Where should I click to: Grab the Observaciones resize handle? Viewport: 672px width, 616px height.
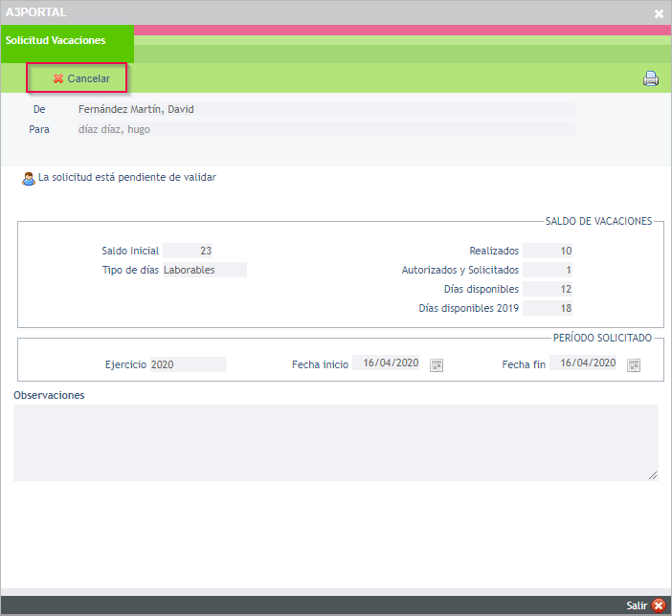click(653, 475)
